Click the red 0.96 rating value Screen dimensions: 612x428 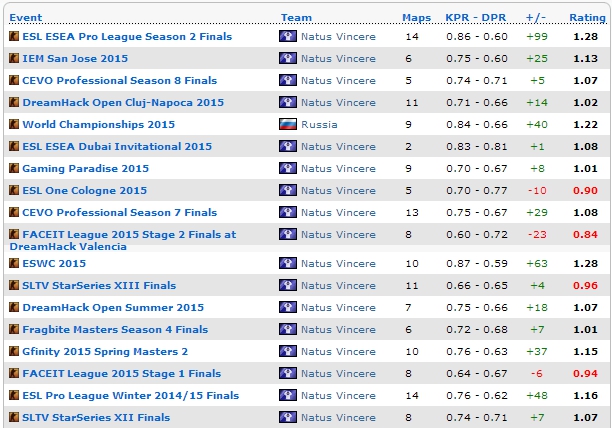[x=585, y=285]
